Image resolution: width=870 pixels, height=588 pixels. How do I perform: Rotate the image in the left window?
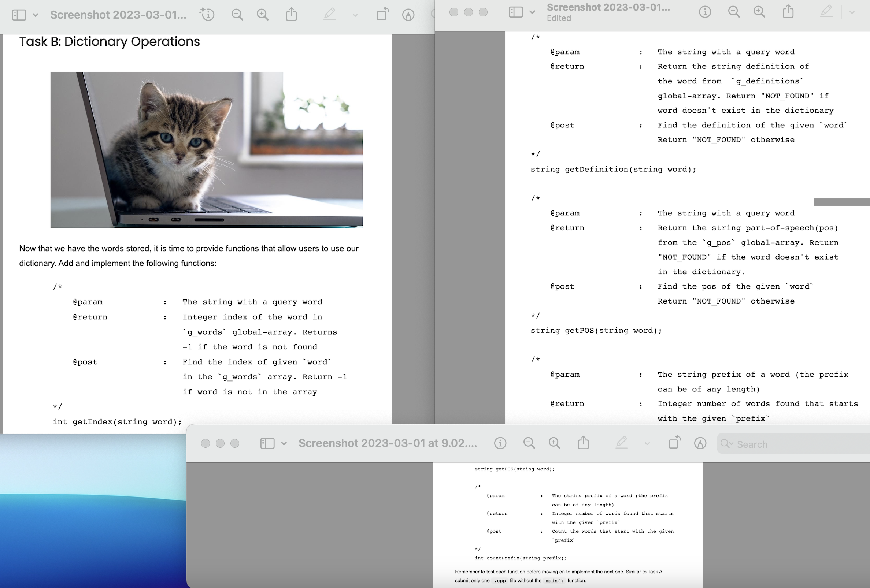click(x=382, y=15)
